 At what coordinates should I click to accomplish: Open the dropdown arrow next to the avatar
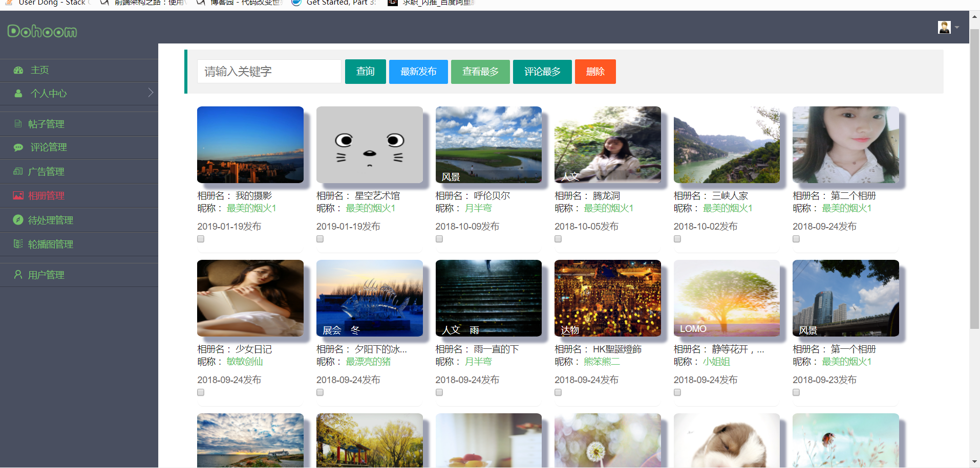click(956, 28)
